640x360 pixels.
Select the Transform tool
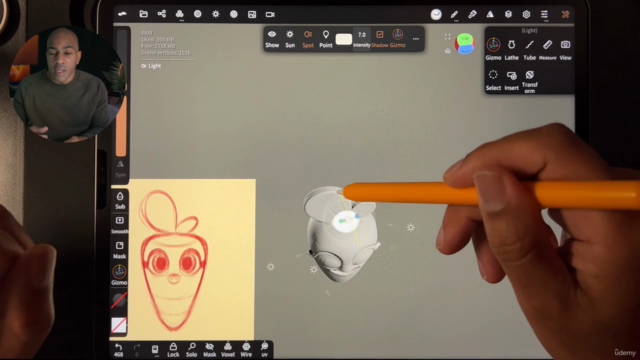(x=529, y=82)
